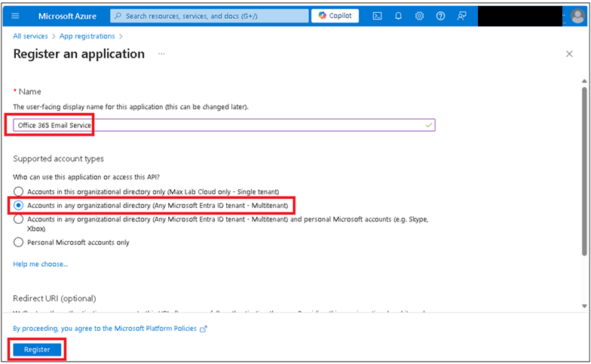Open the feedback icon in the top bar
This screenshot has width=591, height=364.
point(461,16)
